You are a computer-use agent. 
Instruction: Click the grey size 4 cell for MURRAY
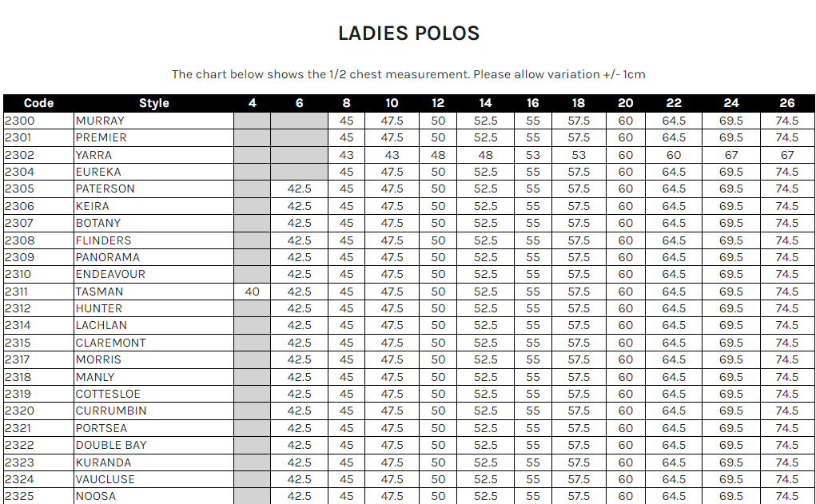[x=253, y=121]
